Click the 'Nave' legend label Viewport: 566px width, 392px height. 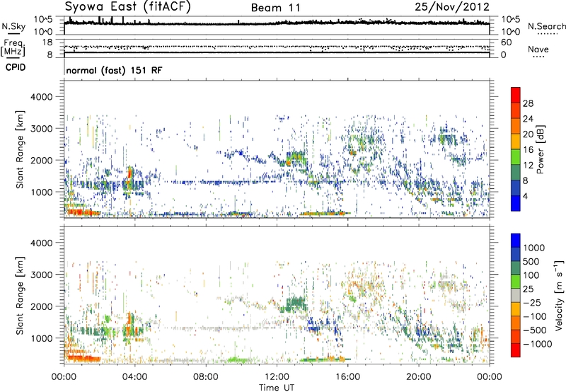538,49
